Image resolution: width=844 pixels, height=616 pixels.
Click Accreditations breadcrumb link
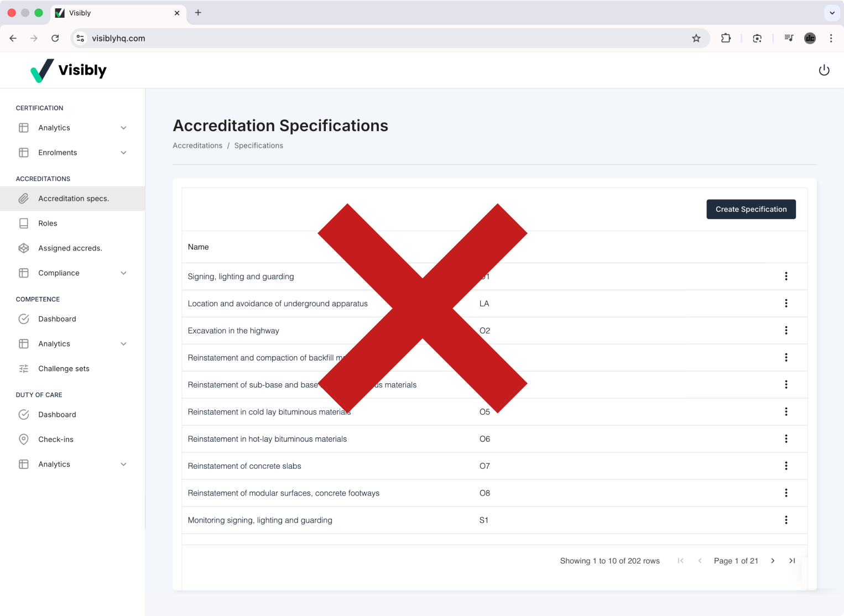click(197, 145)
